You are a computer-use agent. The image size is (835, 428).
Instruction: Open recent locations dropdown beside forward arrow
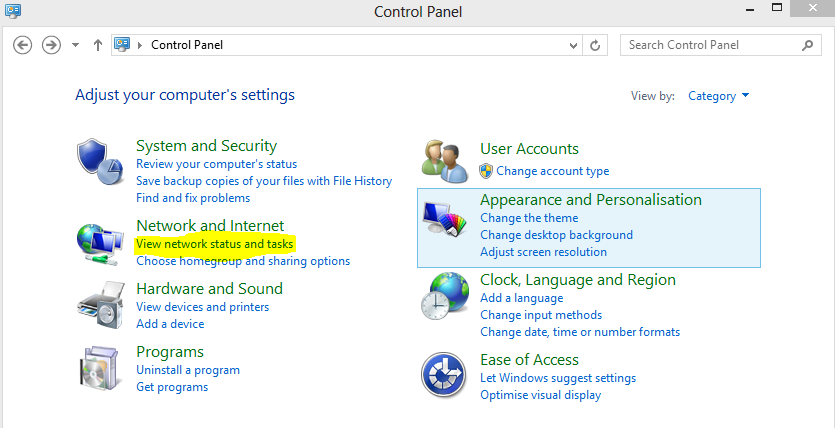(x=75, y=45)
